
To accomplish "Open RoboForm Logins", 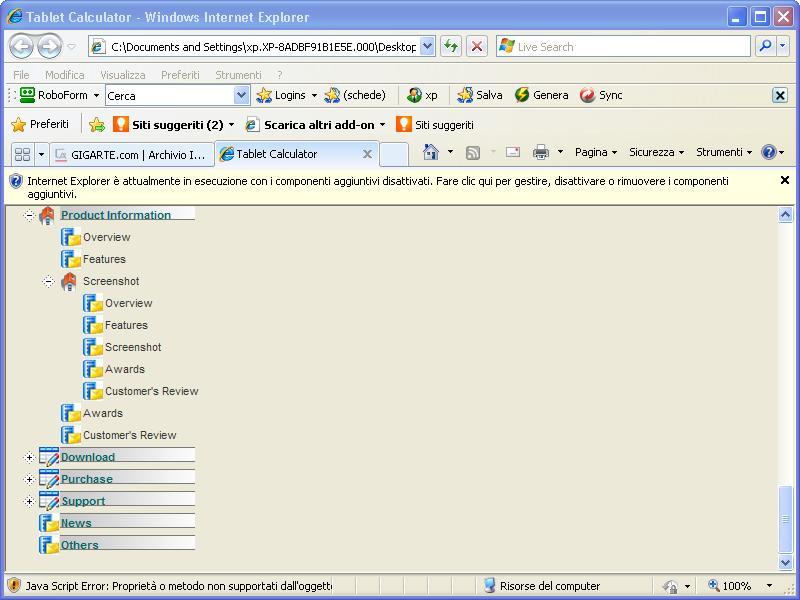I will (x=286, y=95).
